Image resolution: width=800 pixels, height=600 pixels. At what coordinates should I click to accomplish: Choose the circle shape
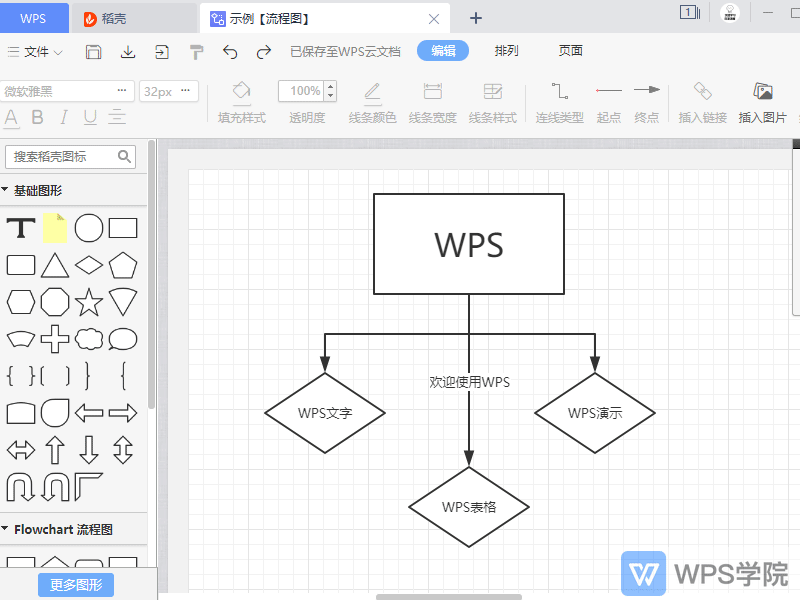click(89, 228)
